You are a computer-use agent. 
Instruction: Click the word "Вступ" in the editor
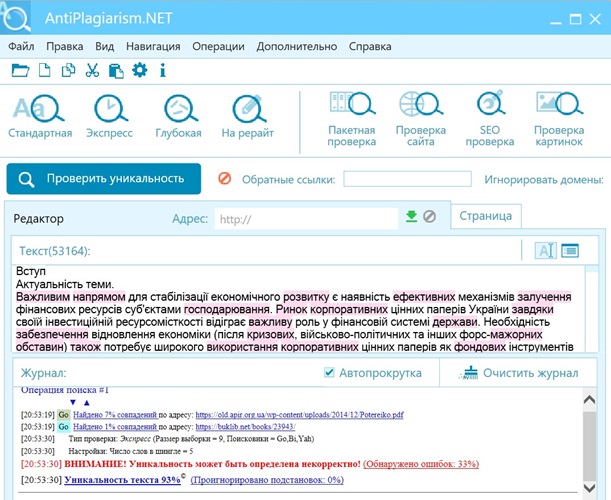pyautogui.click(x=31, y=272)
